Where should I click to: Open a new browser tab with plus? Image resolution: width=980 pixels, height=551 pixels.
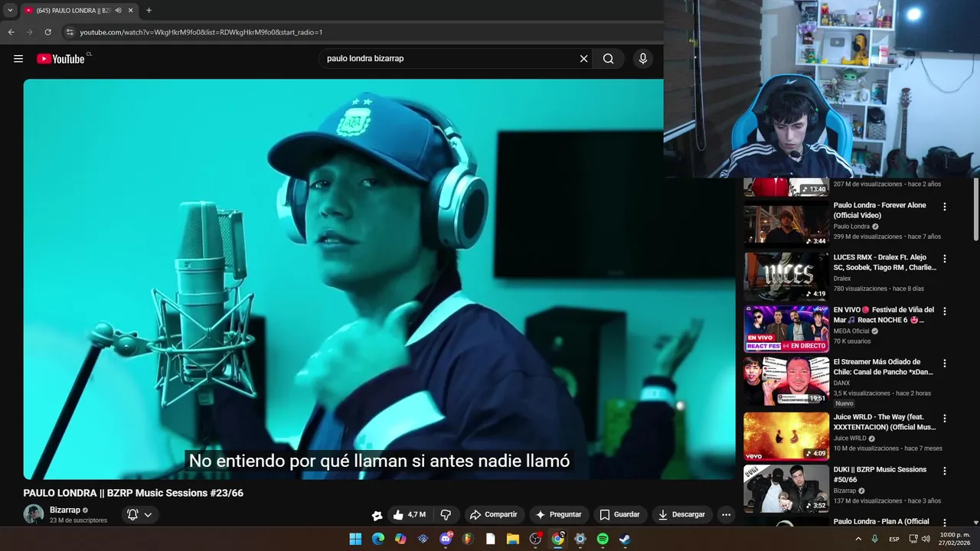pos(149,11)
